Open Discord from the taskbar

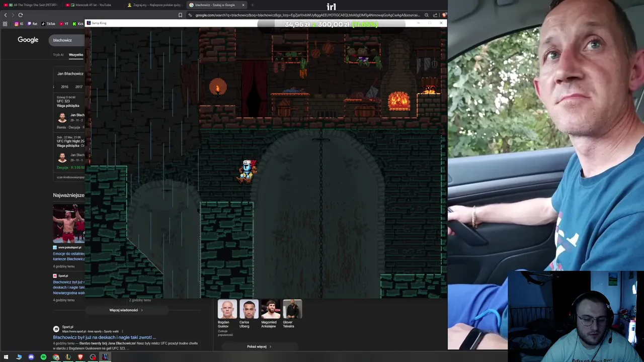coord(31,357)
